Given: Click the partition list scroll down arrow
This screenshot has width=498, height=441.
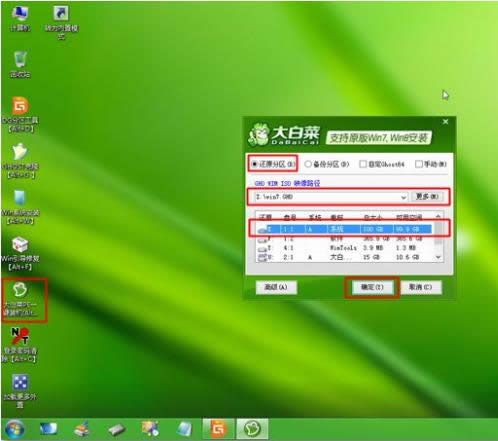Looking at the screenshot, I should point(438,257).
